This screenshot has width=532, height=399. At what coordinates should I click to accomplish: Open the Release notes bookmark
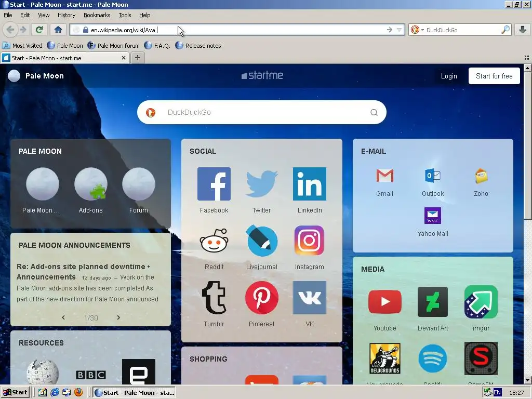[198, 46]
